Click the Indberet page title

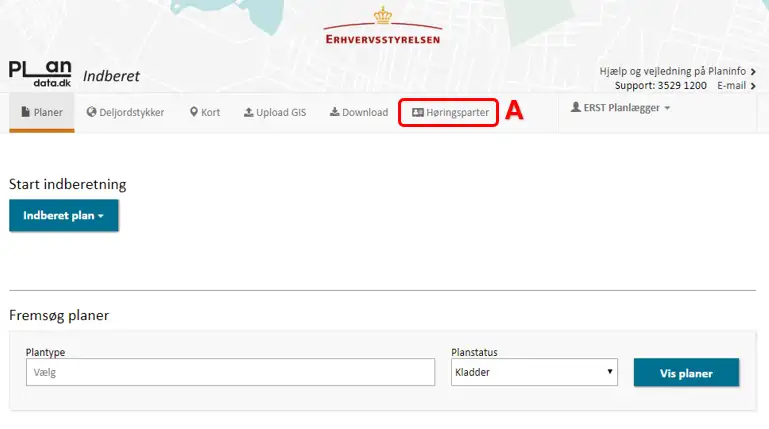click(111, 76)
